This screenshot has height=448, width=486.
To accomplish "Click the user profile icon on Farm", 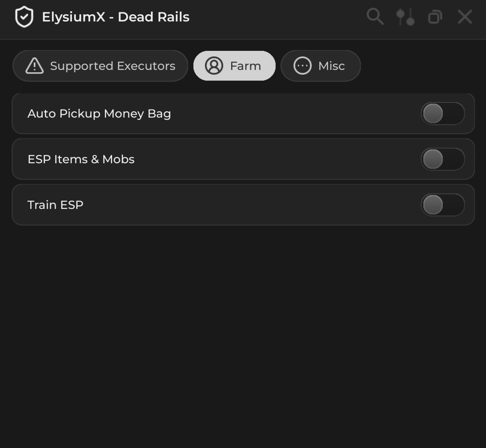I will pyautogui.click(x=214, y=66).
